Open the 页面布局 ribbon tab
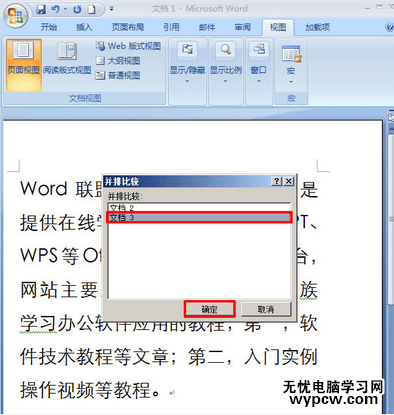This screenshot has height=415, width=394. (128, 27)
